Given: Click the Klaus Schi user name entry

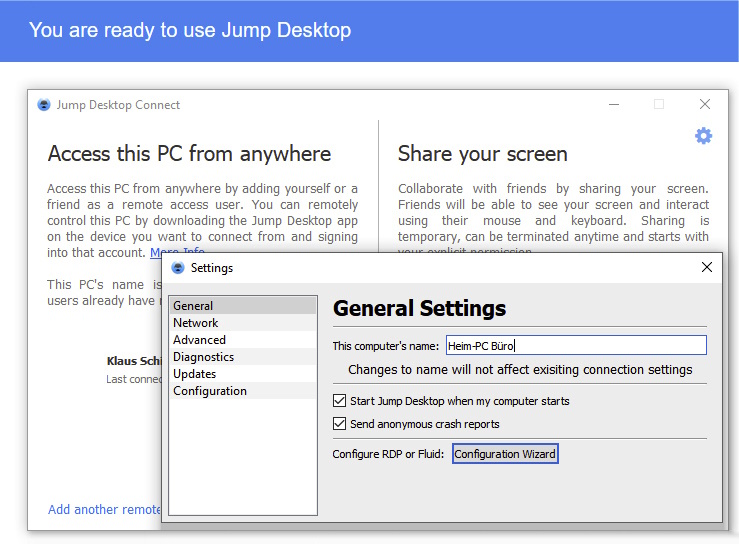Looking at the screenshot, I should (x=134, y=361).
